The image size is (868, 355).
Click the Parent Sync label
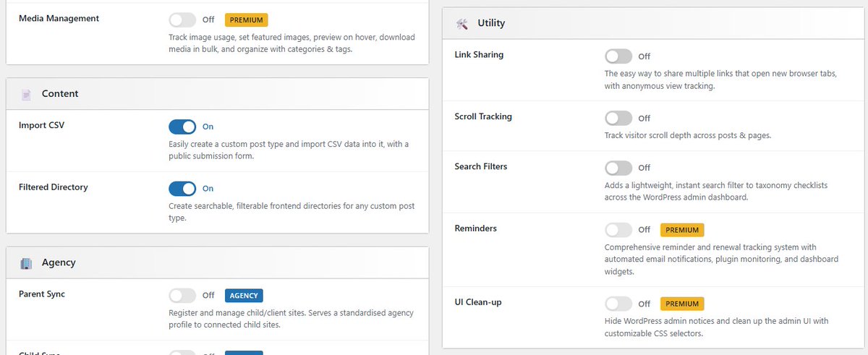click(x=42, y=294)
